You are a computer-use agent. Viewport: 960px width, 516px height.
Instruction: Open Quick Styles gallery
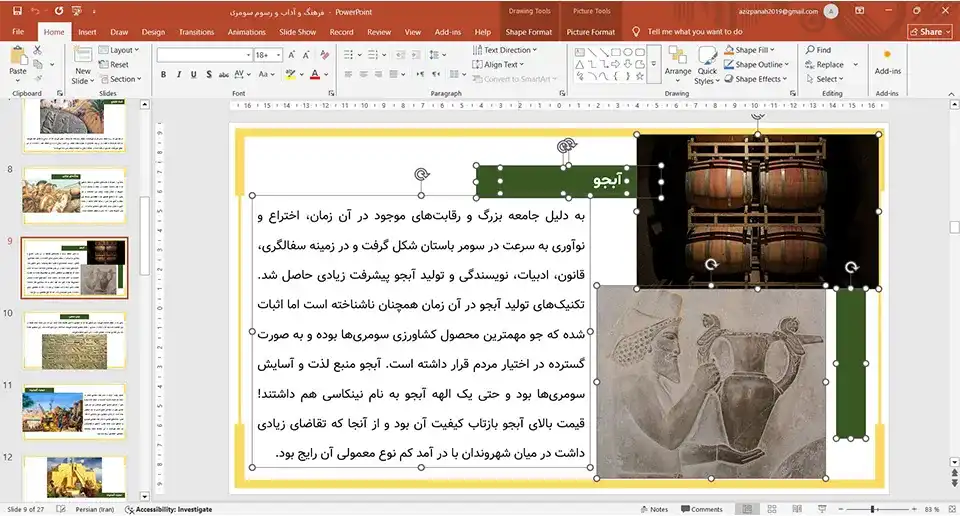coord(707,65)
